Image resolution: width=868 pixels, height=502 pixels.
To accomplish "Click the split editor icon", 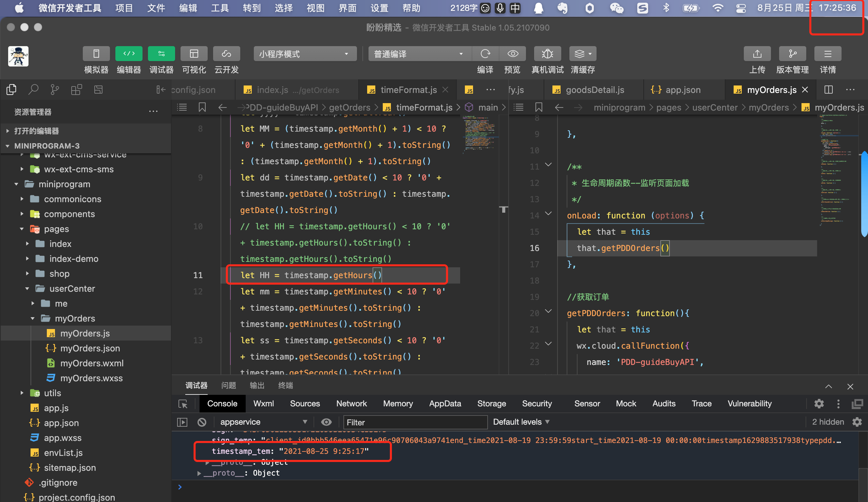I will [828, 90].
